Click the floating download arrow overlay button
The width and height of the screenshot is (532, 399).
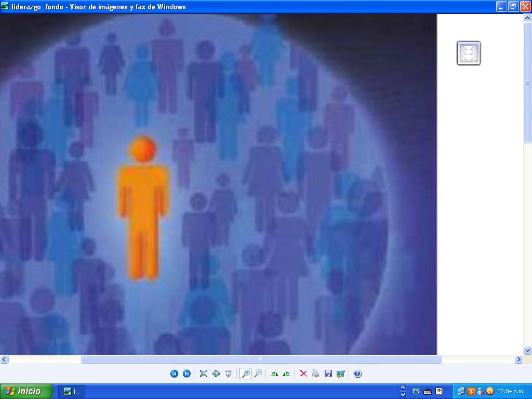[469, 53]
